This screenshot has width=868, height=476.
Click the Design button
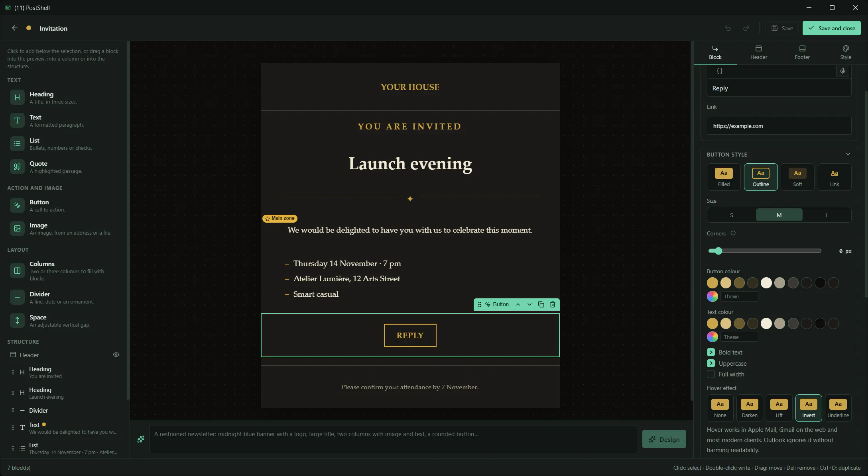click(x=664, y=439)
